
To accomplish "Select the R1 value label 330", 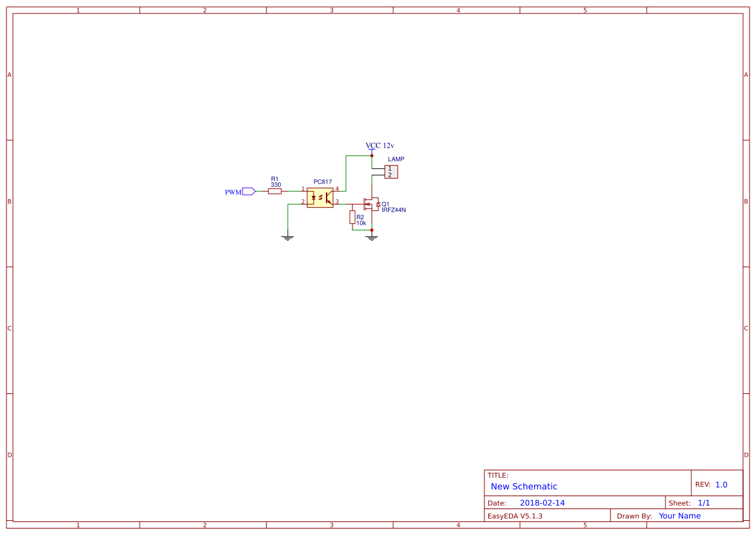I will click(x=275, y=184).
